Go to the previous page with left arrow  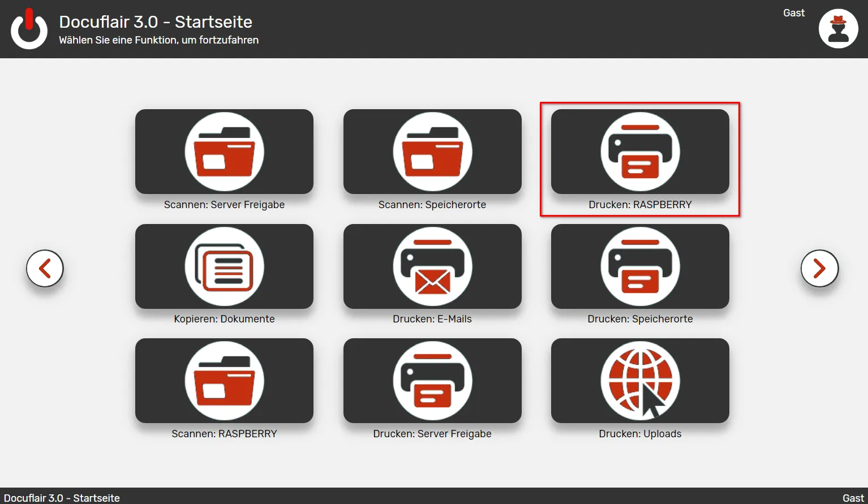click(45, 268)
